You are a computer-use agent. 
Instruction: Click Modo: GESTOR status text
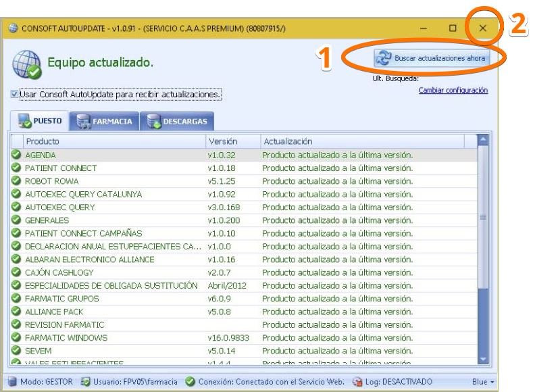coord(47,382)
